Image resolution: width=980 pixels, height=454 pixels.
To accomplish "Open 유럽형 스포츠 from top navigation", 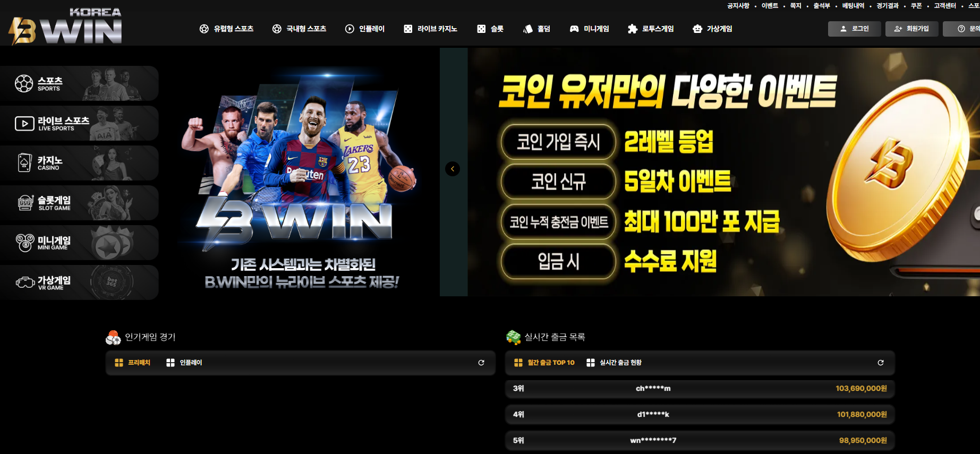I will (x=227, y=29).
